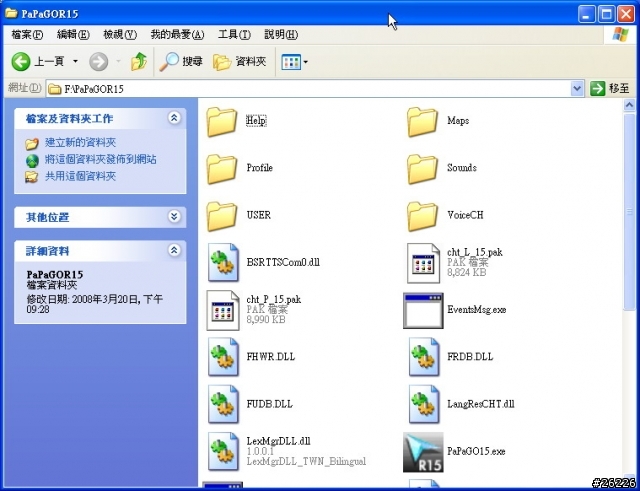Click the title bar folder icon
640x491 pixels.
[x=11, y=13]
